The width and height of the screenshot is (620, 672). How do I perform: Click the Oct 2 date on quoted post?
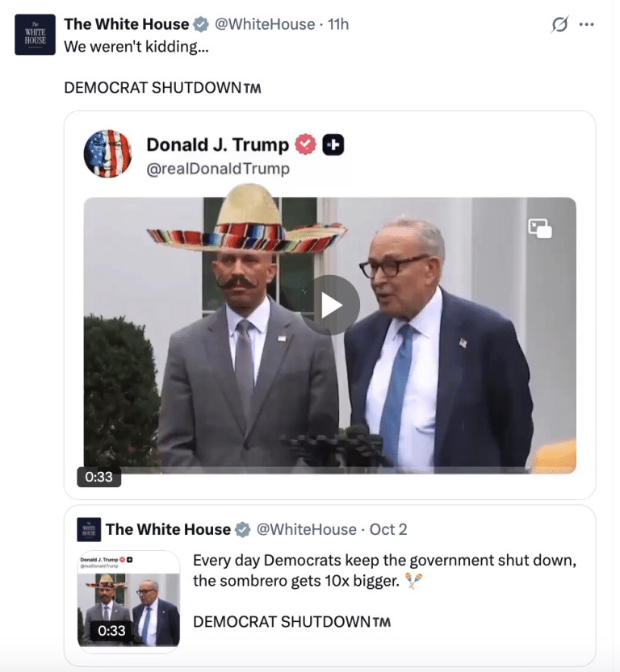pyautogui.click(x=388, y=529)
